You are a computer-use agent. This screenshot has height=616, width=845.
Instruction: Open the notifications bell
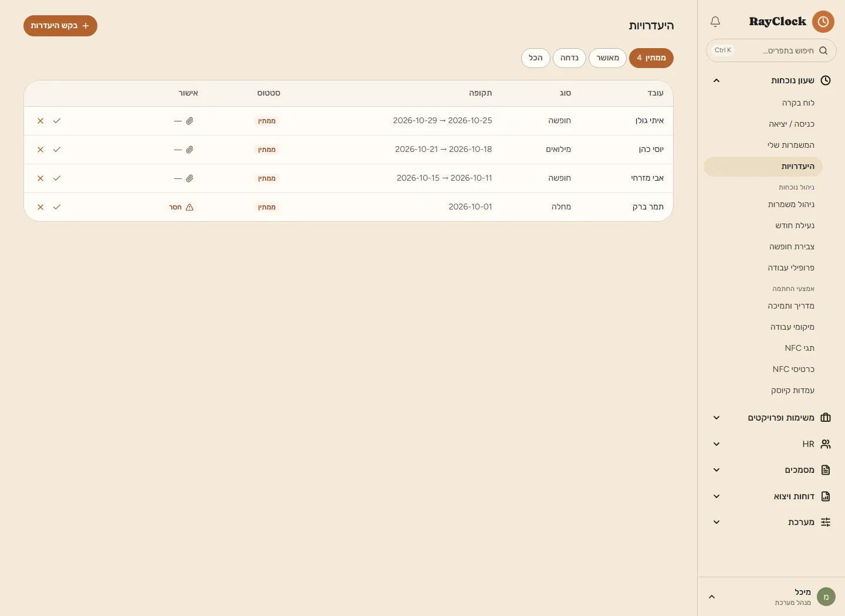point(715,22)
